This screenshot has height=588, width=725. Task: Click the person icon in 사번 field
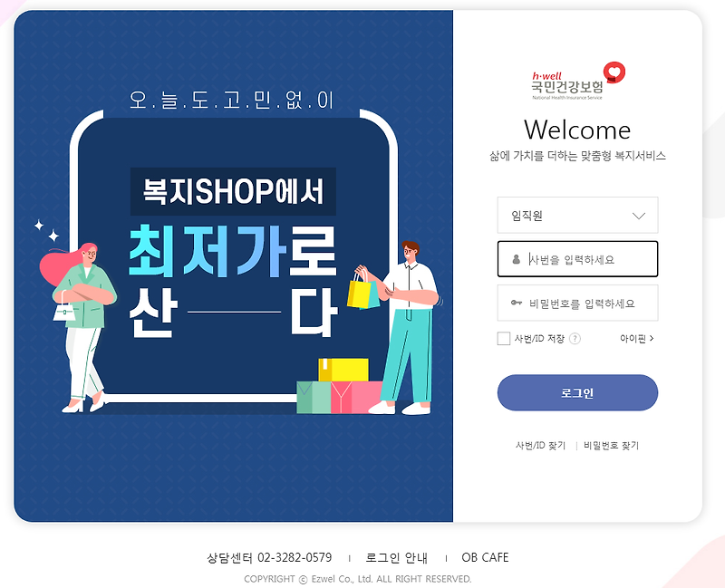tap(516, 259)
